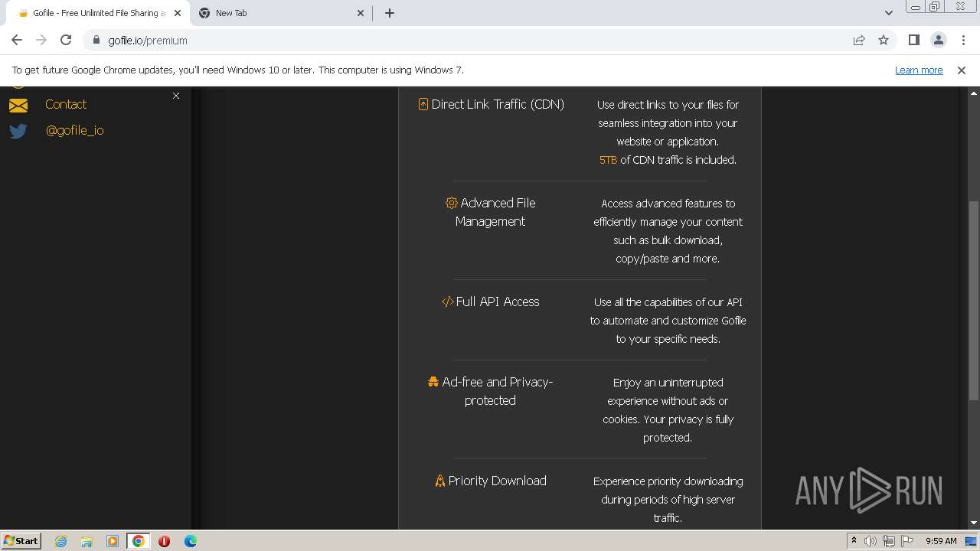Open the Chrome profile menu
Image resolution: width=980 pixels, height=551 pixels.
(938, 40)
